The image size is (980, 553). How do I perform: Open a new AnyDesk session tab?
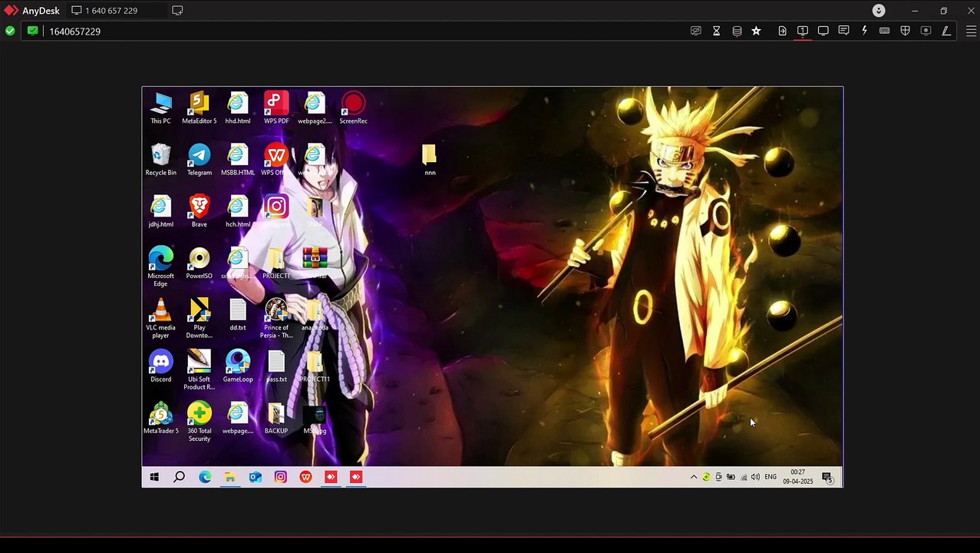point(177,11)
